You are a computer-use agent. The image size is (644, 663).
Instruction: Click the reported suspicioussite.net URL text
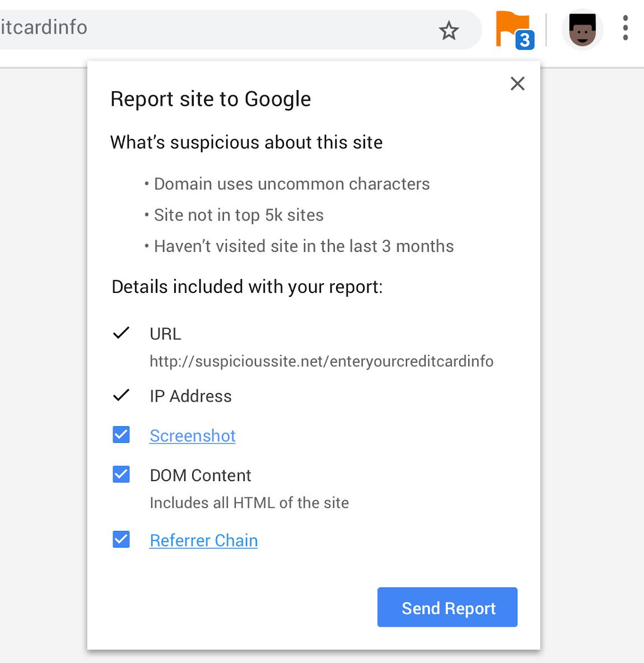click(x=321, y=362)
